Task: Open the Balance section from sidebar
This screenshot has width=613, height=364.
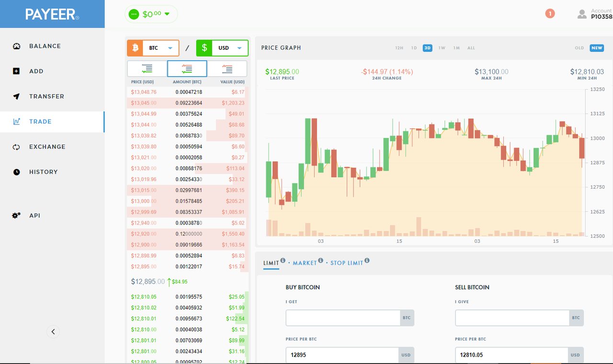Action: tap(45, 46)
